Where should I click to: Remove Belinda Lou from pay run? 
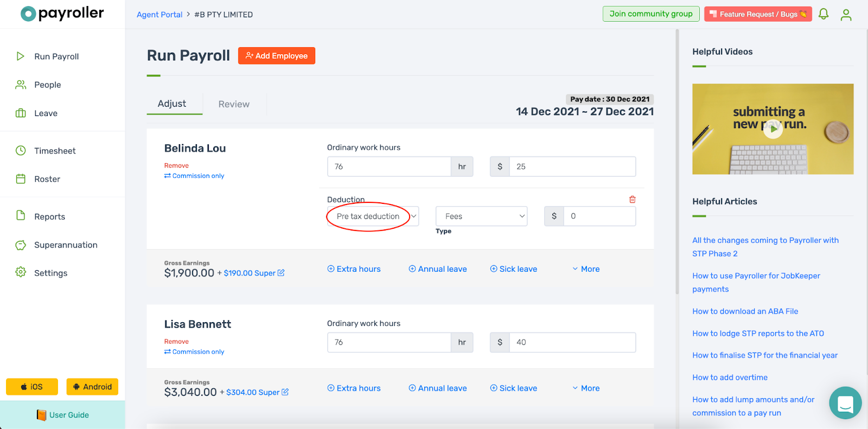176,166
